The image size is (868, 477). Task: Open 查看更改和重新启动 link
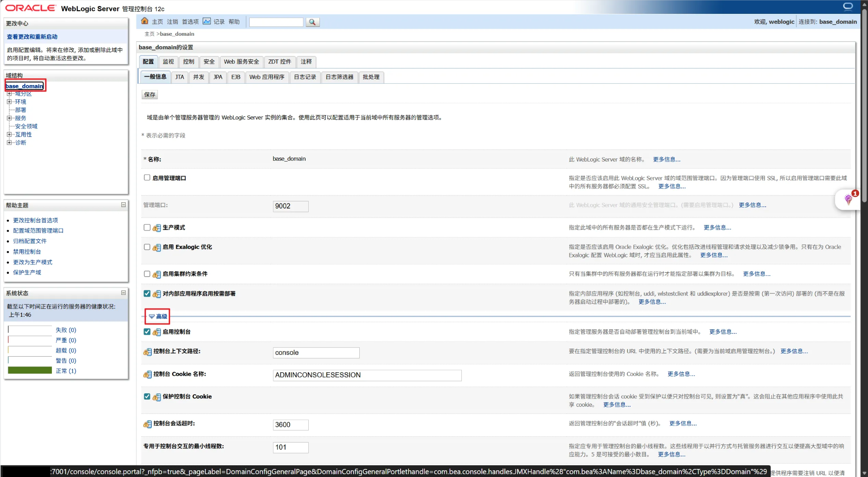point(32,37)
